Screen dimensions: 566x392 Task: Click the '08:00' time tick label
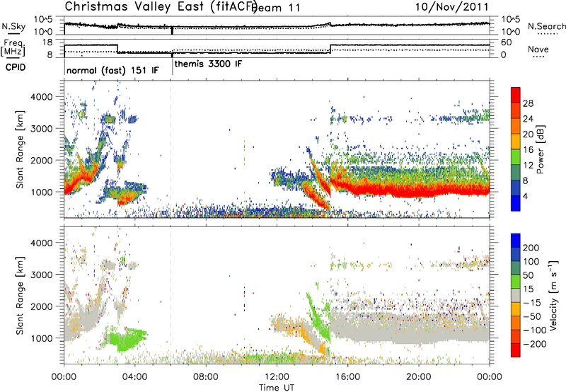click(206, 377)
